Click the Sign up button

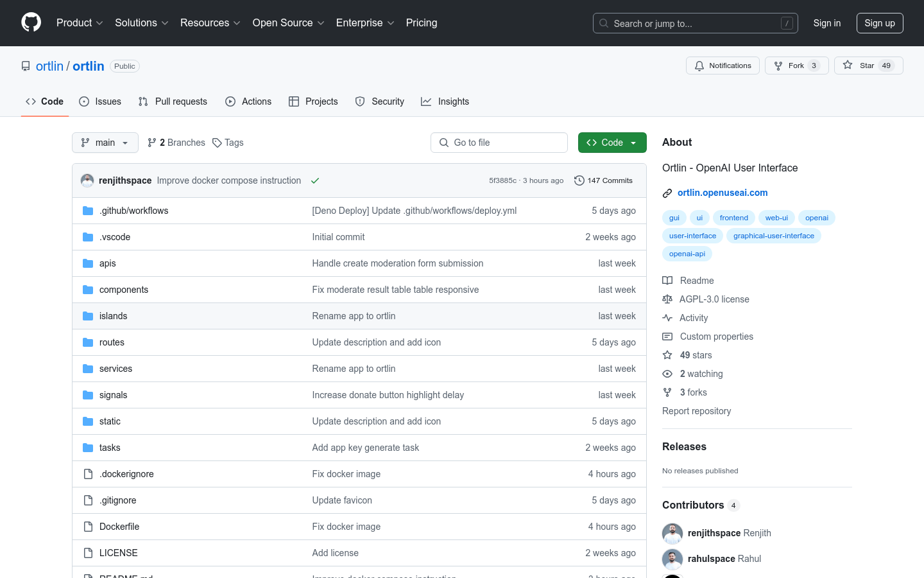880,23
